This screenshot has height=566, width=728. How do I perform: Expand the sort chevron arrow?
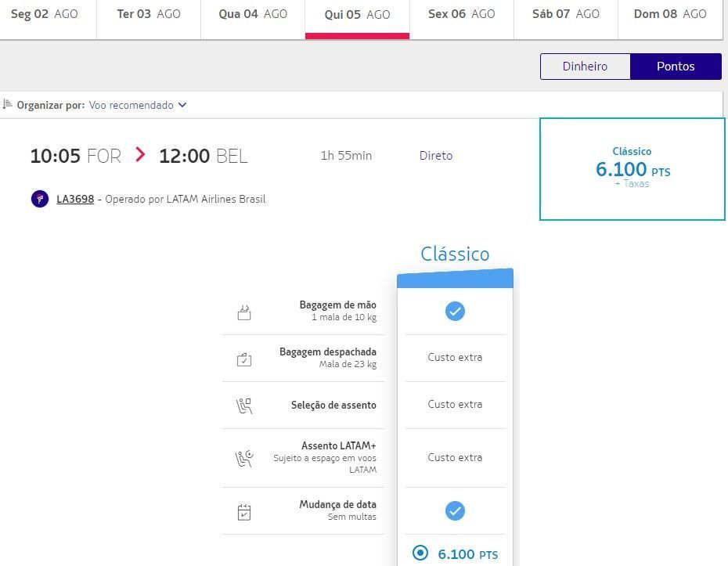click(182, 105)
